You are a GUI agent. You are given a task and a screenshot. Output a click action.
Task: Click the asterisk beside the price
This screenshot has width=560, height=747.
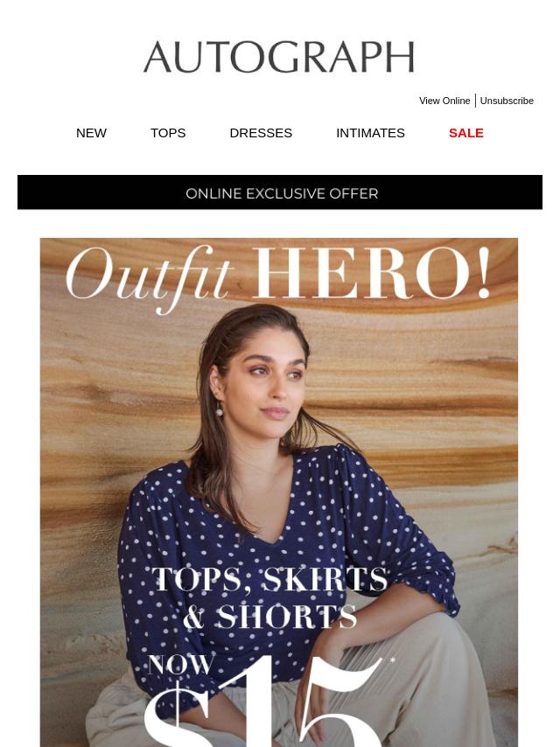(392, 660)
